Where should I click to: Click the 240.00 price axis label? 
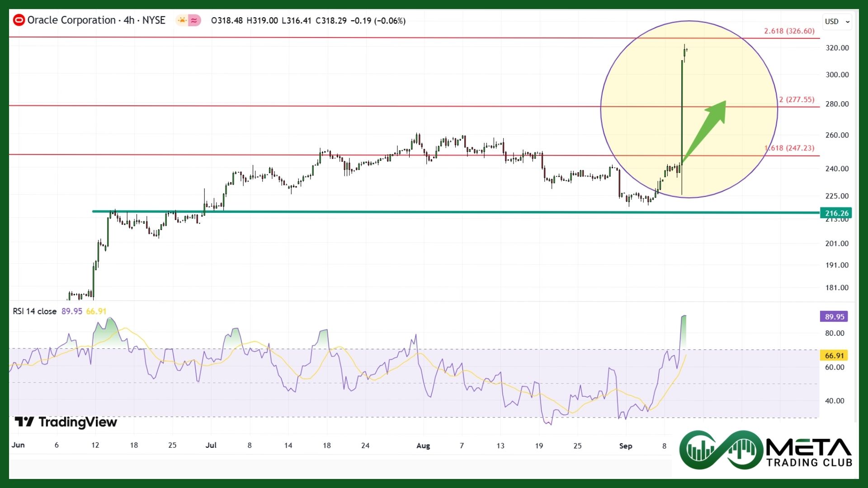(837, 169)
